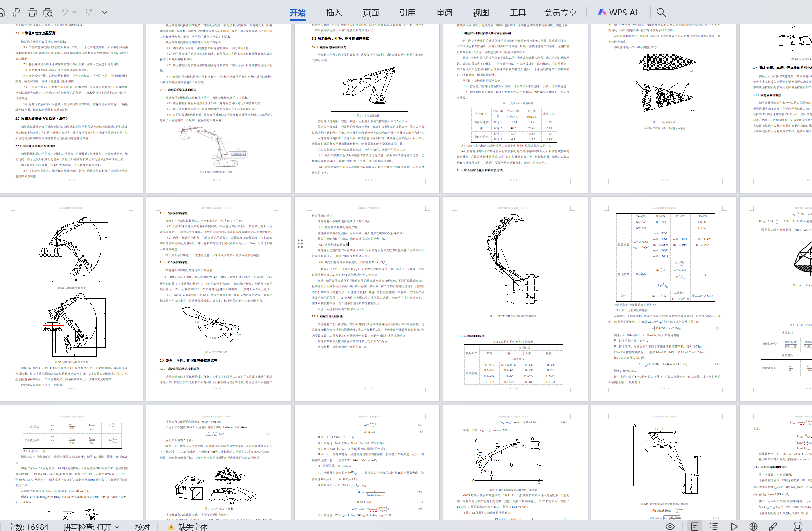Open WPS AI from the menu bar
Image resolution: width=812 pixels, height=531 pixels.
[x=618, y=13]
